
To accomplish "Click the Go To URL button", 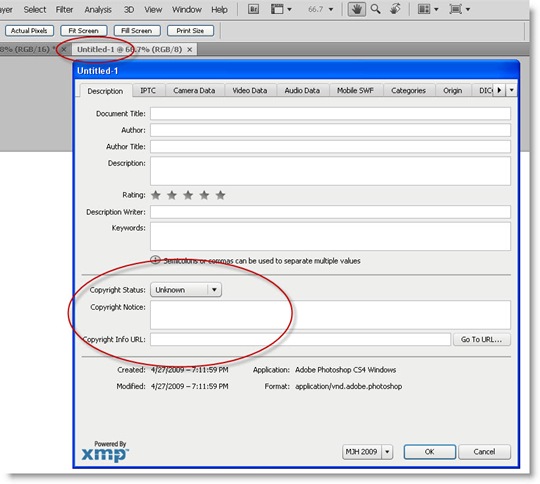I will [481, 339].
